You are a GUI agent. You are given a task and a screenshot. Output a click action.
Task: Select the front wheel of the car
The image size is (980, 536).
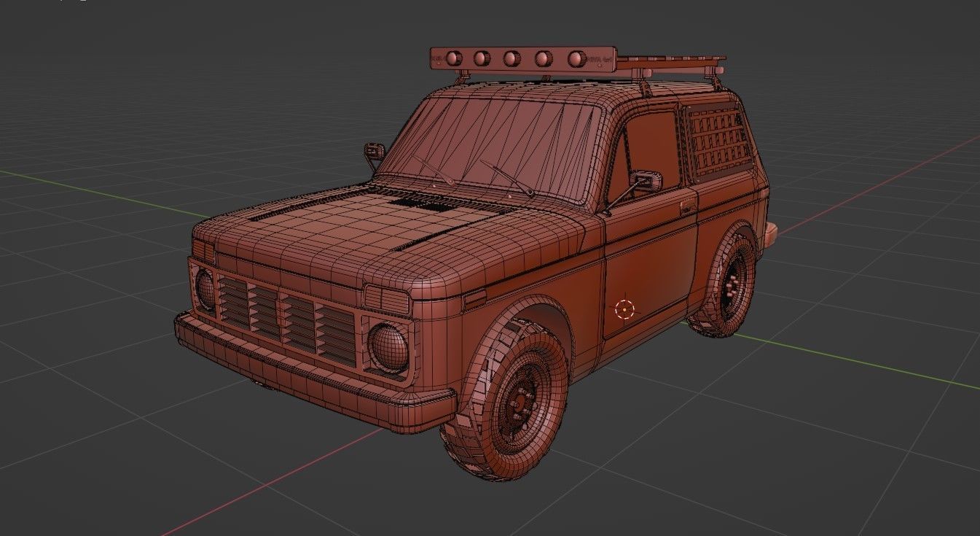click(x=506, y=400)
